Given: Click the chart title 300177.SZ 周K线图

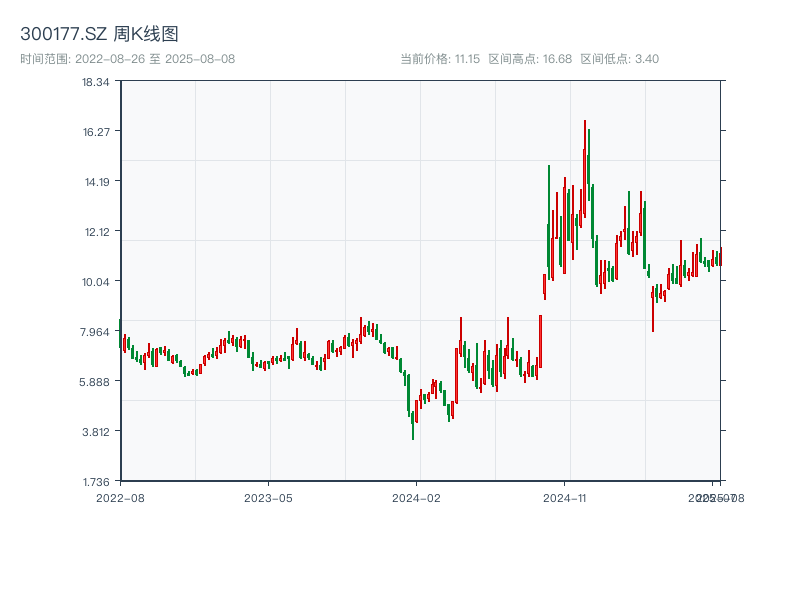Looking at the screenshot, I should pos(99,35).
